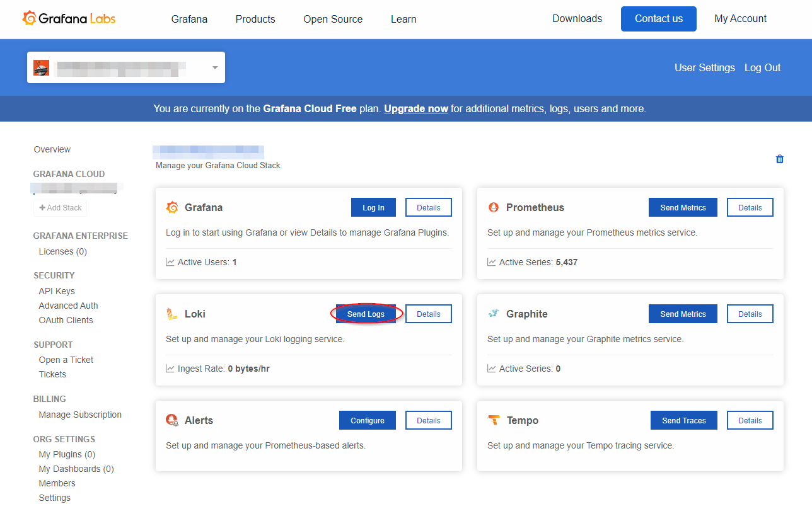Click the Active Users chart icon
Screen dimensions: 812x521
(x=170, y=262)
